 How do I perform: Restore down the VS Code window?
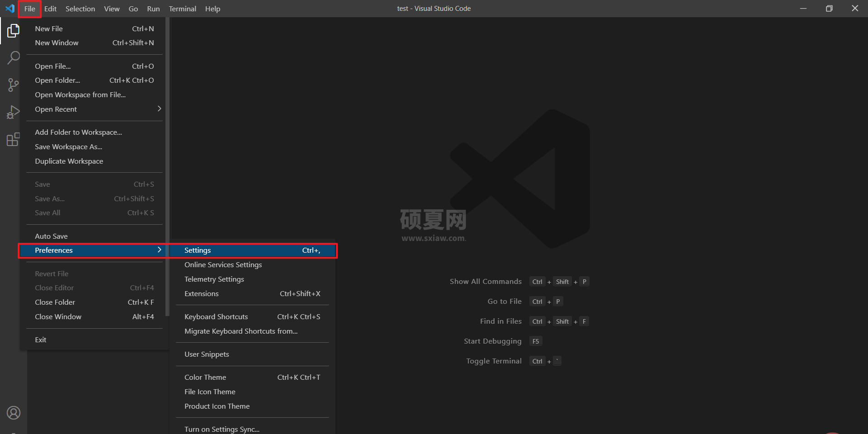click(x=829, y=9)
